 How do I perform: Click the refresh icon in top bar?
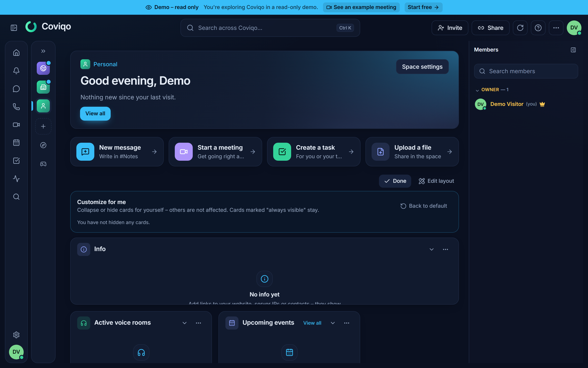coord(520,28)
